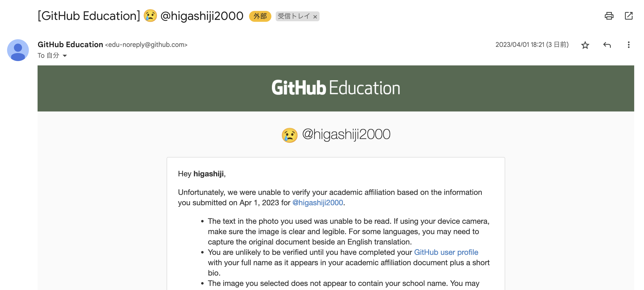Remove the 受信トレイ label with the x

[x=315, y=17]
